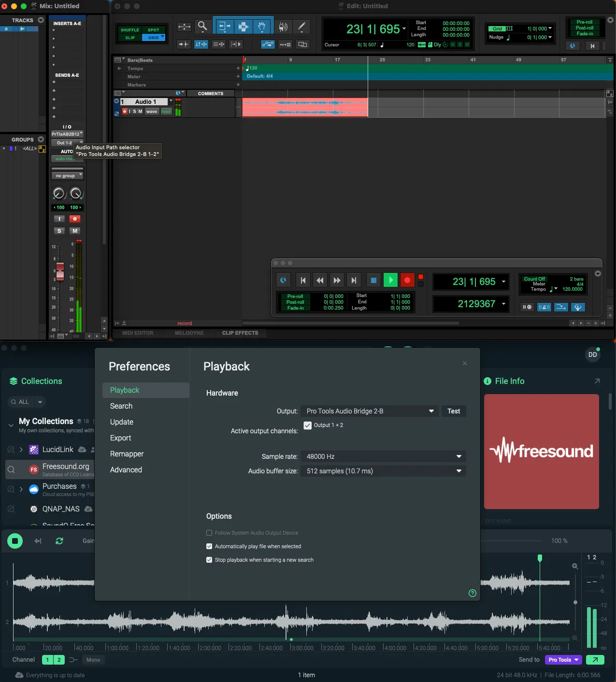Open the Sample rate dropdown
This screenshot has width=616, height=682.
(383, 456)
